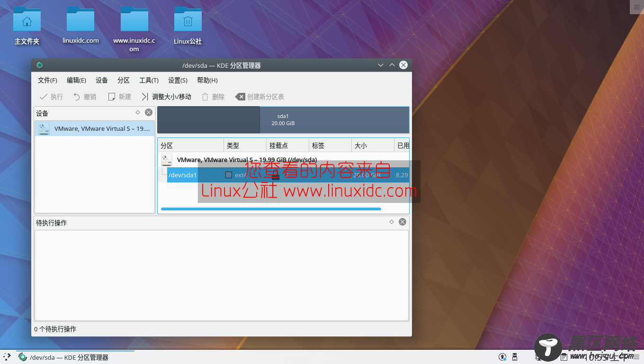Click the 分区 column header

191,146
